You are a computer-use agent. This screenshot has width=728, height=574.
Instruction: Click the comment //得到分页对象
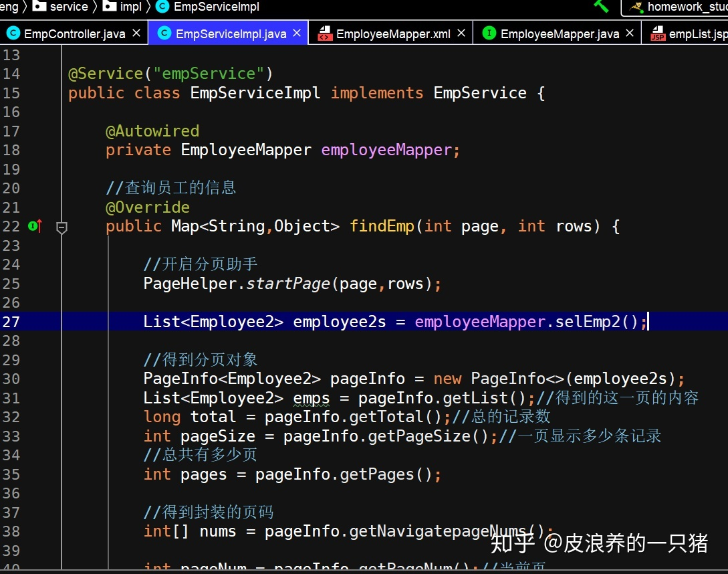200,359
